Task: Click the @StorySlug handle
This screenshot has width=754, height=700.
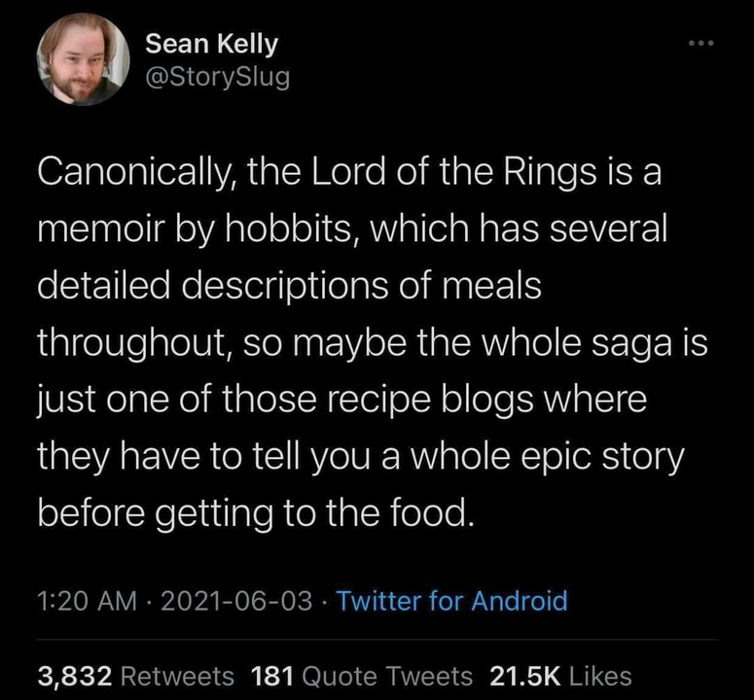Action: (217, 76)
